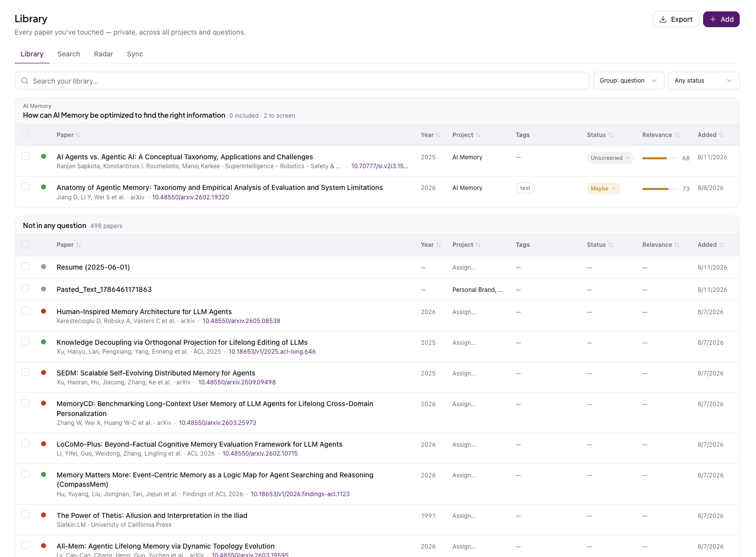This screenshot has height=557, width=756.
Task: Click the magnifier icon in library search
Action: (x=25, y=81)
